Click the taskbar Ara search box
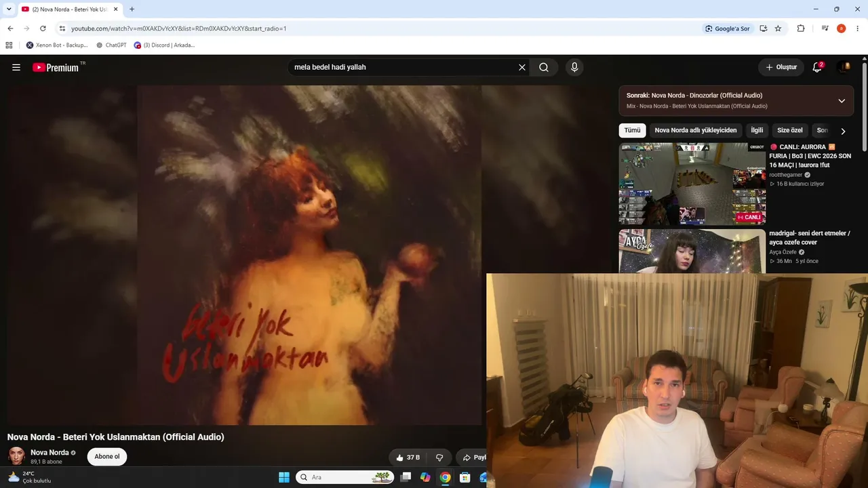Image resolution: width=868 pixels, height=488 pixels. 344,477
